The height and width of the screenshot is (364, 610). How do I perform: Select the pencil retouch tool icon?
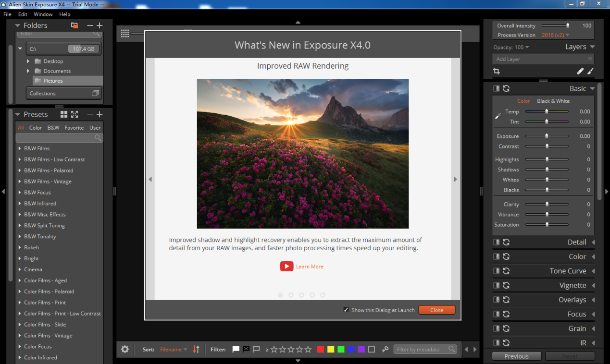pyautogui.click(x=580, y=71)
